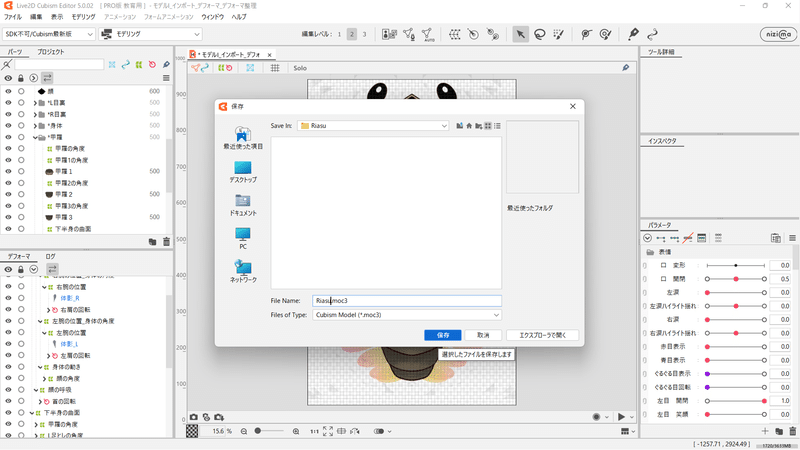Toggle the grid display in view toolbar
Image resolution: width=800 pixels, height=450 pixels.
tap(275, 68)
